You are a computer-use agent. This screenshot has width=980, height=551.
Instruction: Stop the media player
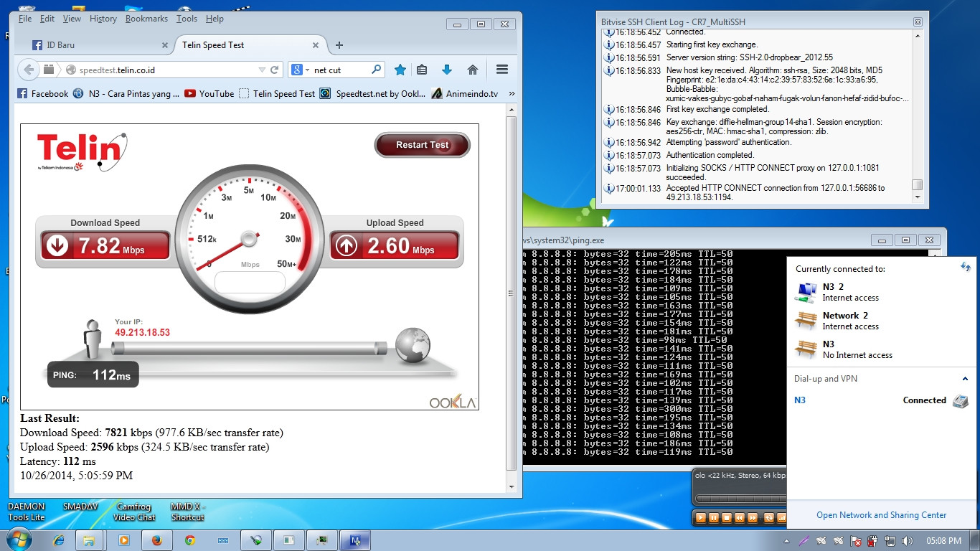pyautogui.click(x=726, y=517)
